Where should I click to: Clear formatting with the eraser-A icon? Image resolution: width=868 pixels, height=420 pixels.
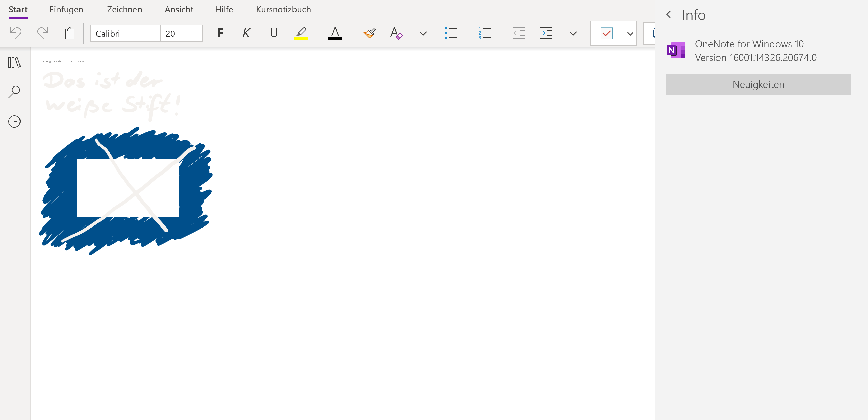[396, 33]
